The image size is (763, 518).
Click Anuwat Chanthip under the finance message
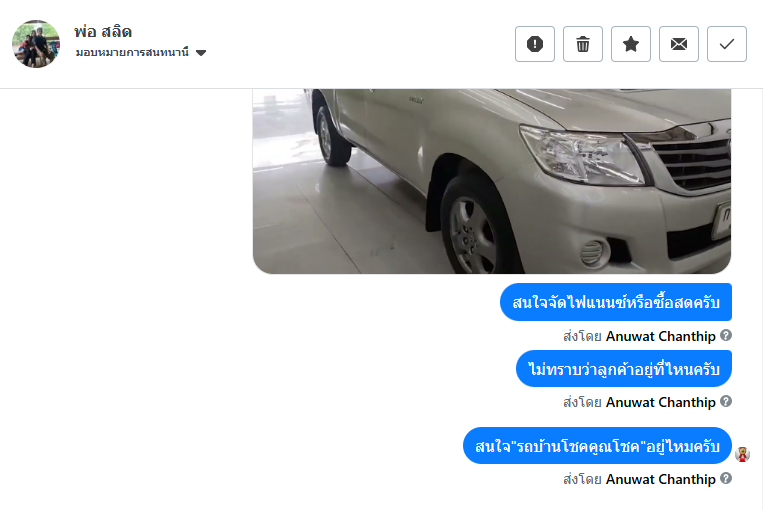coord(661,336)
